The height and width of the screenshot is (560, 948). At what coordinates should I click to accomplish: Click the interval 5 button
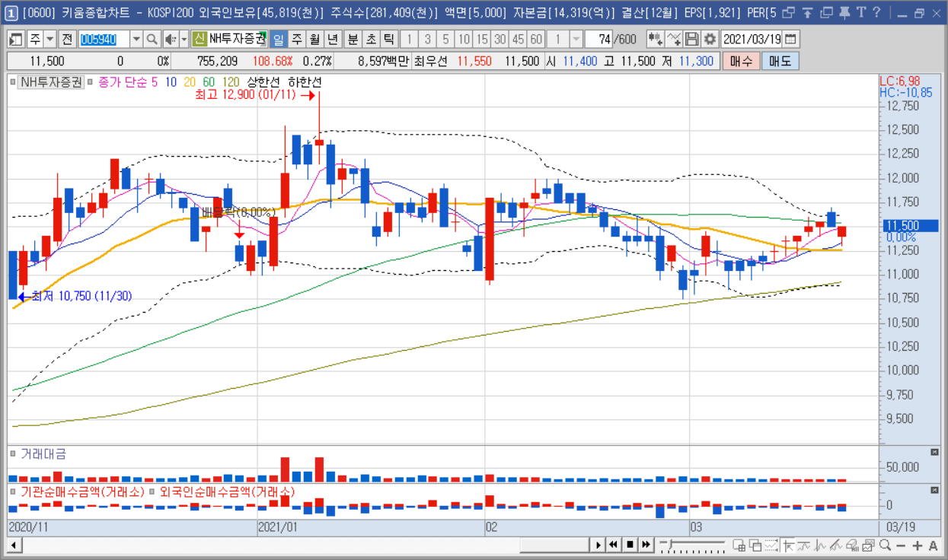445,39
